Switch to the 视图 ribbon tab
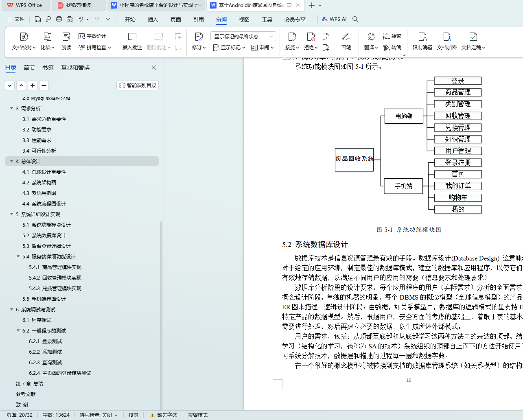This screenshot has height=420, width=523. (244, 20)
